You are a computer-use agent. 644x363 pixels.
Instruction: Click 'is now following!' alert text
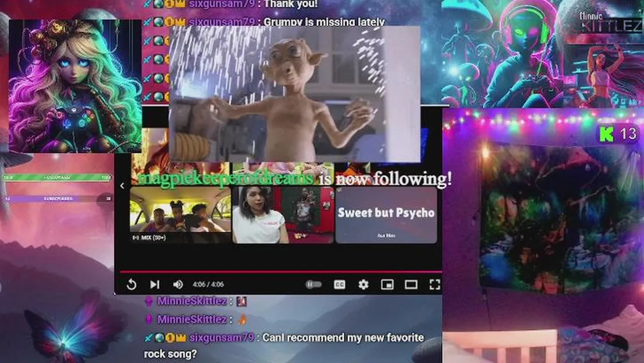pos(386,179)
